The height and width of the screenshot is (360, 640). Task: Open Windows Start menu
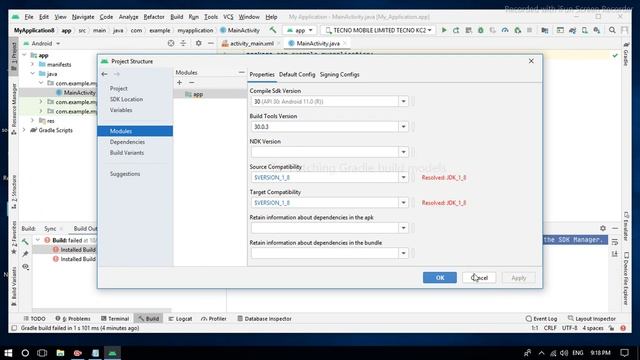(8, 353)
